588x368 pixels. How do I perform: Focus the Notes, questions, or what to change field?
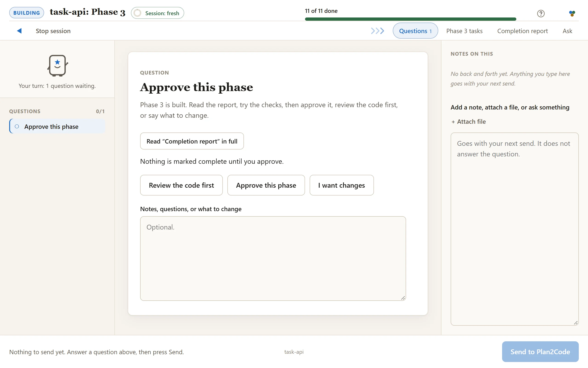point(273,258)
